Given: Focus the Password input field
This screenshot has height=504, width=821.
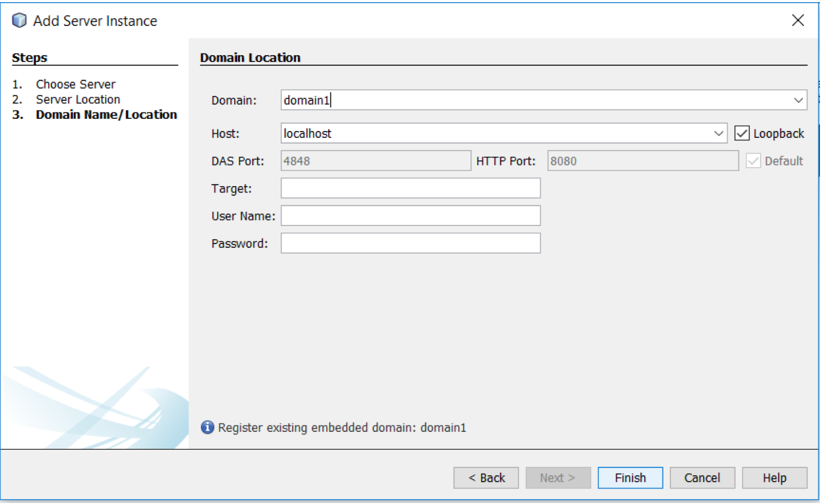Looking at the screenshot, I should 410,244.
